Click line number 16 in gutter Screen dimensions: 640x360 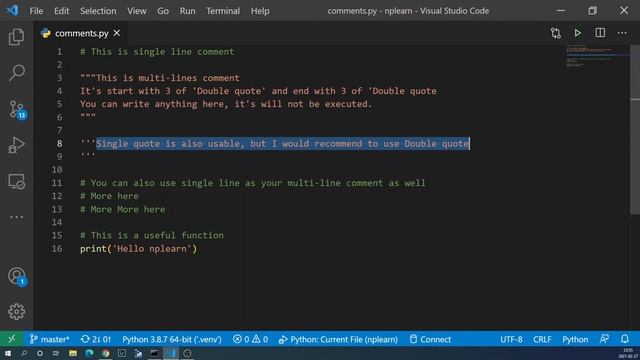[57, 249]
